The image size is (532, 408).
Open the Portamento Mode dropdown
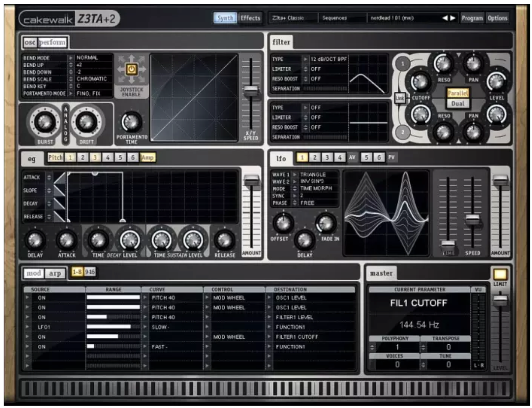click(x=71, y=94)
